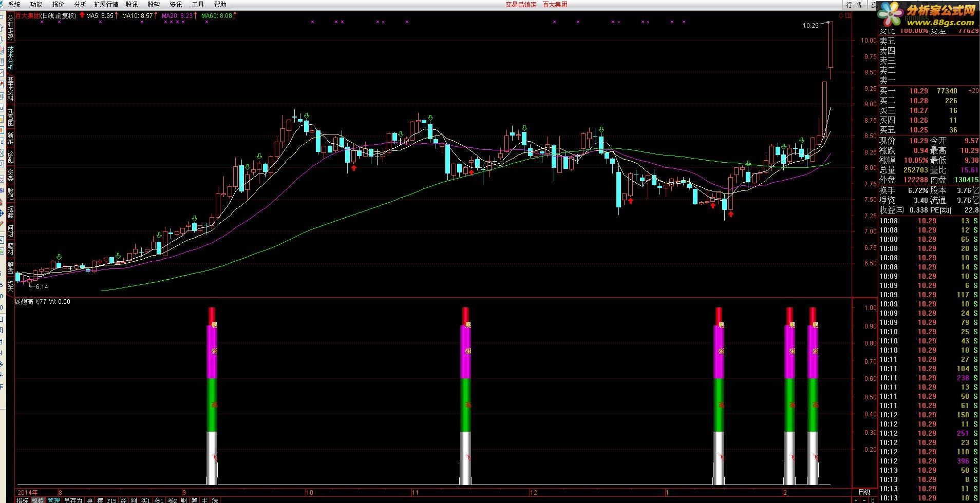
Task: Click the 10.29 high price label on chart
Action: pyautogui.click(x=810, y=25)
